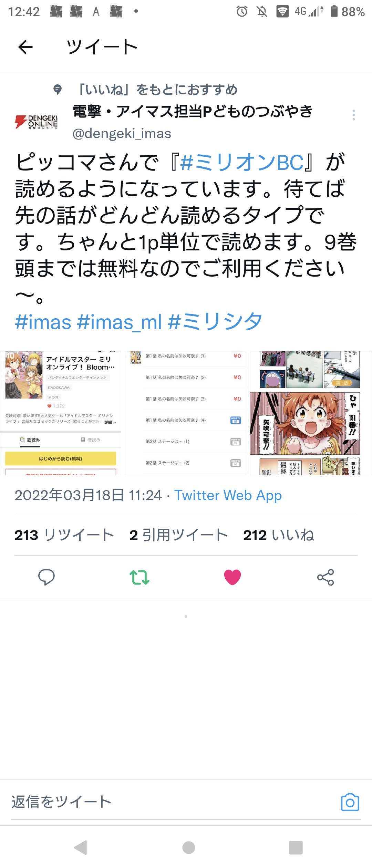Tap the Android recent apps square

pos(296,848)
